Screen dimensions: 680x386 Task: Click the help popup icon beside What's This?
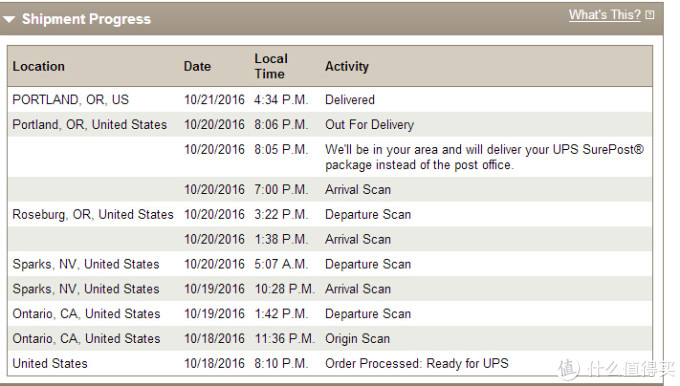coord(650,15)
